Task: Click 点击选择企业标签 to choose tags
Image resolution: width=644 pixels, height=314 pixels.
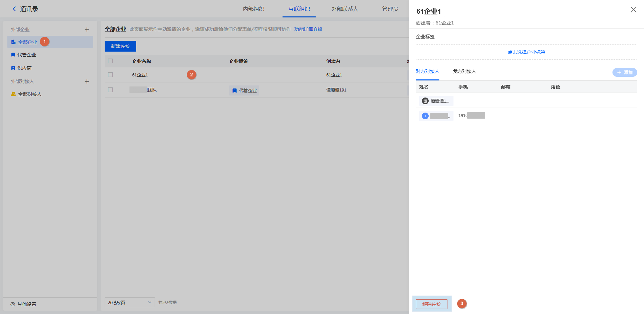Action: (x=526, y=52)
